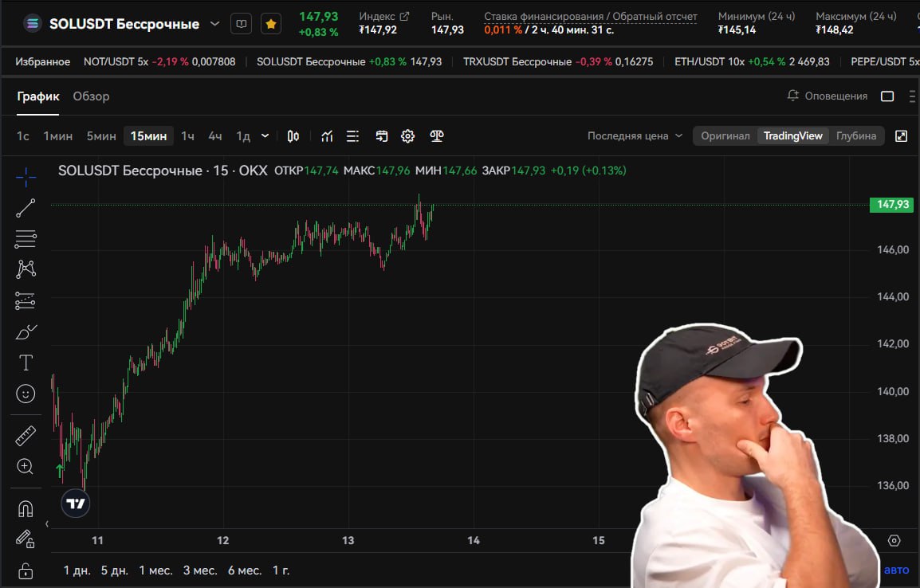Open the emoji icons tool
920x588 pixels.
click(x=26, y=394)
